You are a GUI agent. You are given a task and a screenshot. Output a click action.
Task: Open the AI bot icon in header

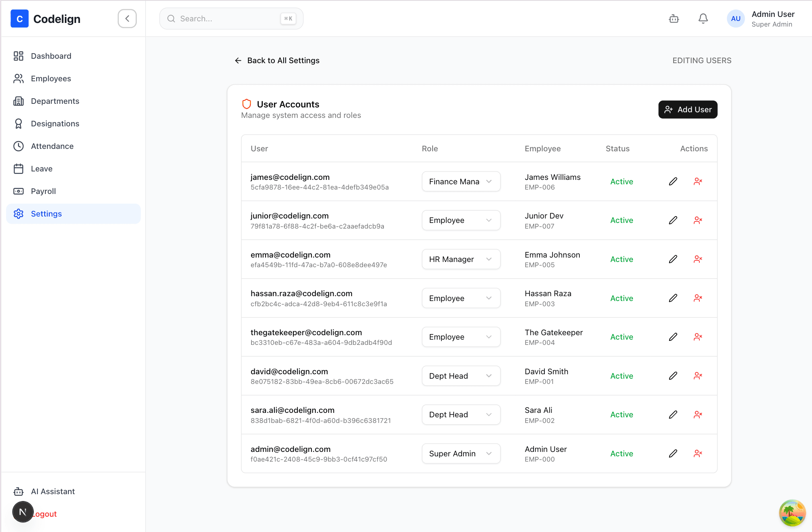click(674, 19)
